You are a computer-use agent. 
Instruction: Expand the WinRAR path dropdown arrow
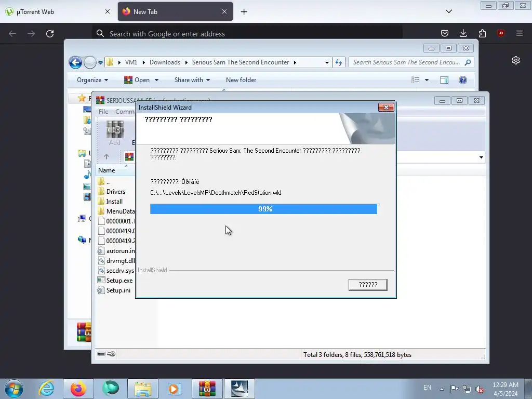point(481,157)
